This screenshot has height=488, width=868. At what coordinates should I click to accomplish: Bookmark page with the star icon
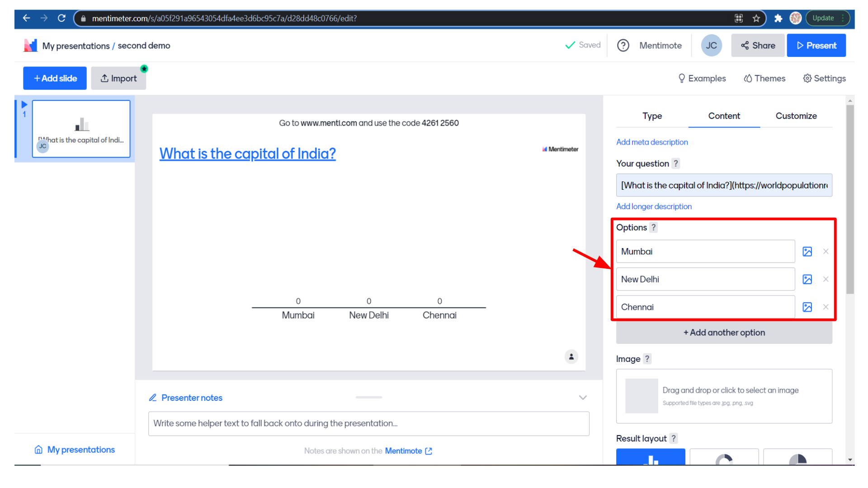tap(756, 19)
